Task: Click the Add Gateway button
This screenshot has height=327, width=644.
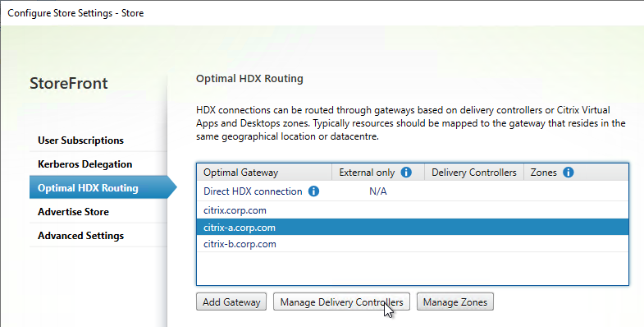Action: (x=231, y=302)
